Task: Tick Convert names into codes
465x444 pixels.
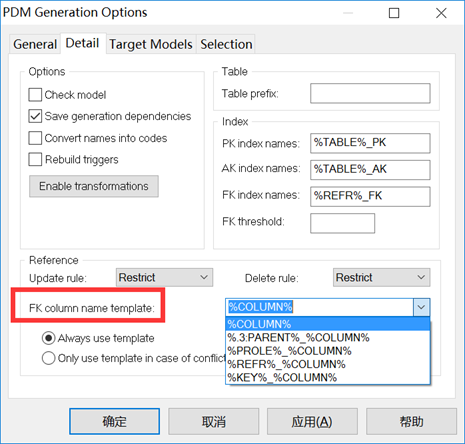Action: [x=35, y=138]
